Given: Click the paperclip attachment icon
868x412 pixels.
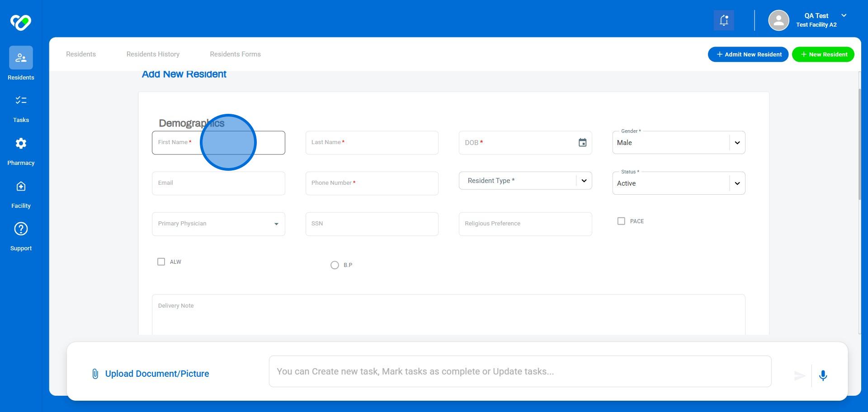Looking at the screenshot, I should click(x=95, y=374).
